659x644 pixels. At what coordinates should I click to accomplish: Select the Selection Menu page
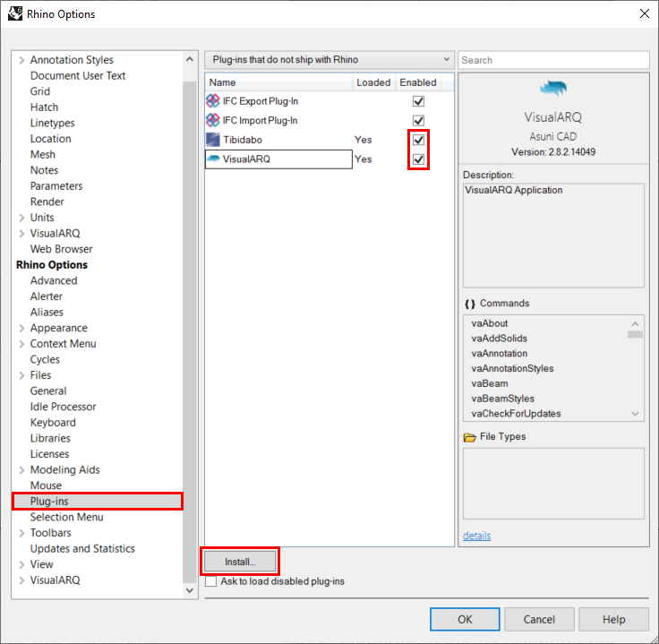click(x=66, y=517)
